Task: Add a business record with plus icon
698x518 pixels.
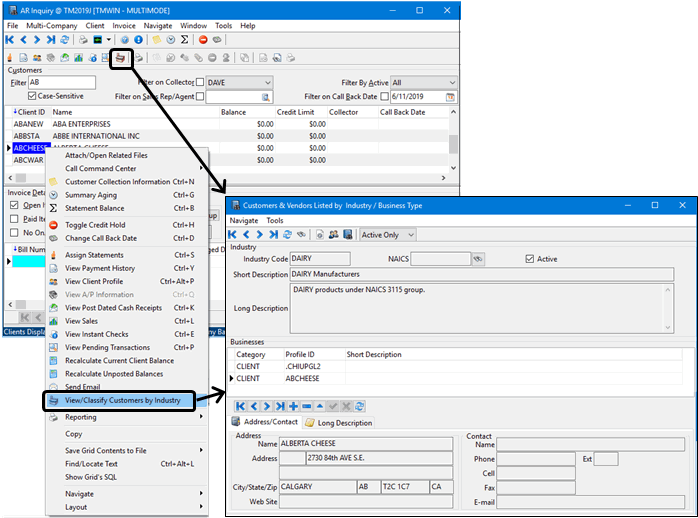Action: (x=293, y=406)
